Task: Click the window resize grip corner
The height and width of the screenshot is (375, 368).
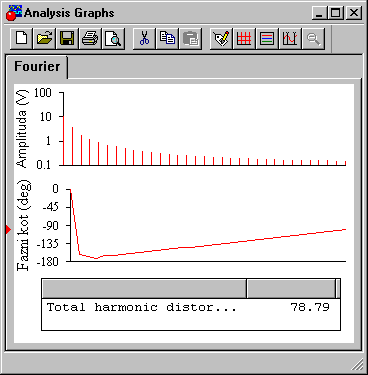Action: pos(357,365)
